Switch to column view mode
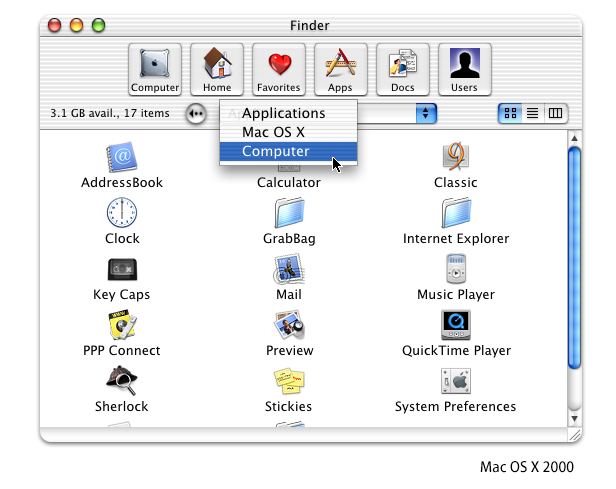 click(x=555, y=113)
